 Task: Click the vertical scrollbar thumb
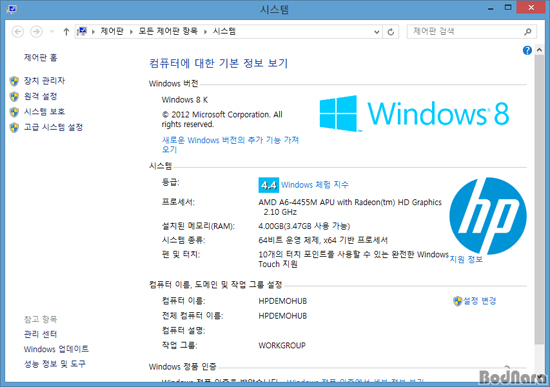pyautogui.click(x=539, y=200)
